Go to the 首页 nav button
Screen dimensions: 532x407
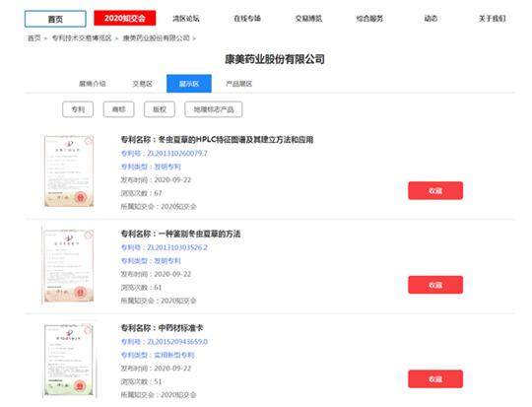55,19
